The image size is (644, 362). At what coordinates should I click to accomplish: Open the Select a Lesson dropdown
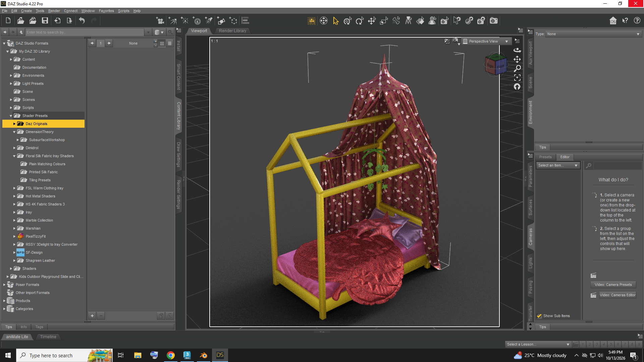pos(538,344)
